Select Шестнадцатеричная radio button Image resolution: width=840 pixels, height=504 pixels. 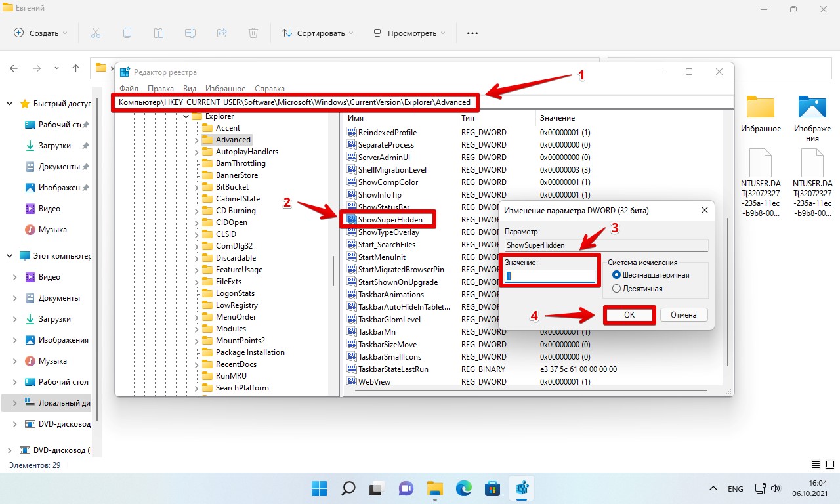(x=616, y=275)
